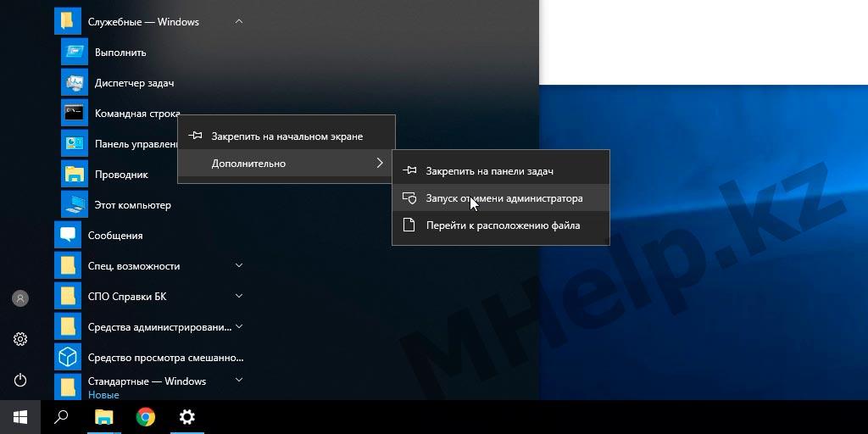Click the Служебные — Windows folder icon
Image resolution: width=868 pixels, height=434 pixels.
tap(68, 21)
